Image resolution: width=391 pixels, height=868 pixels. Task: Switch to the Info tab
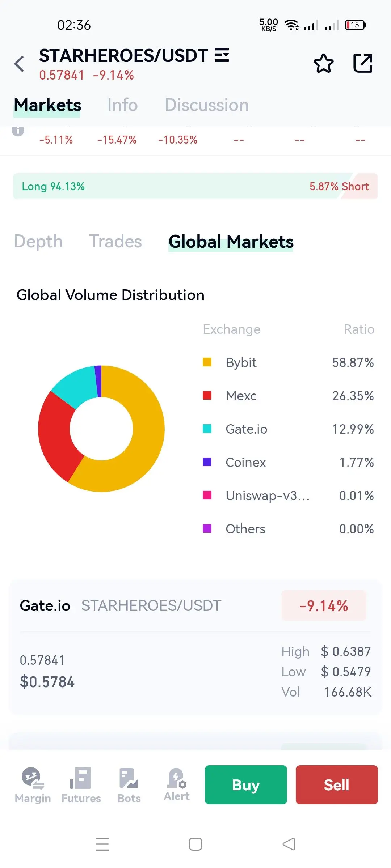pos(122,105)
